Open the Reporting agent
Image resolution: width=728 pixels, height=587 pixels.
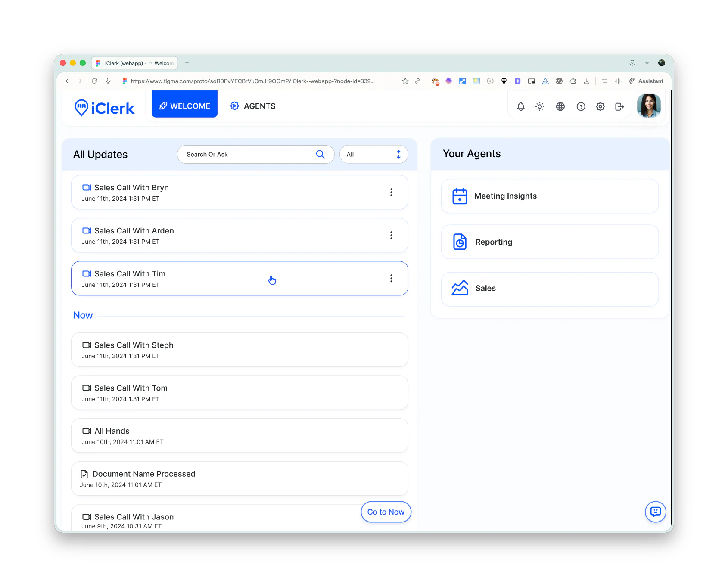[550, 242]
